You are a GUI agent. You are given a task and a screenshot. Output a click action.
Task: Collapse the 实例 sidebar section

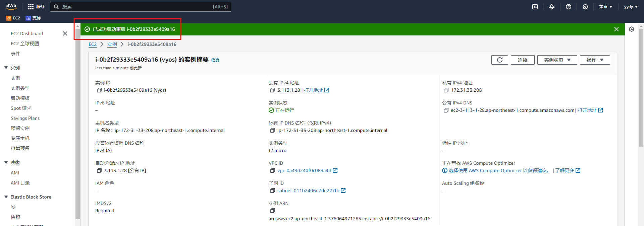coord(6,68)
